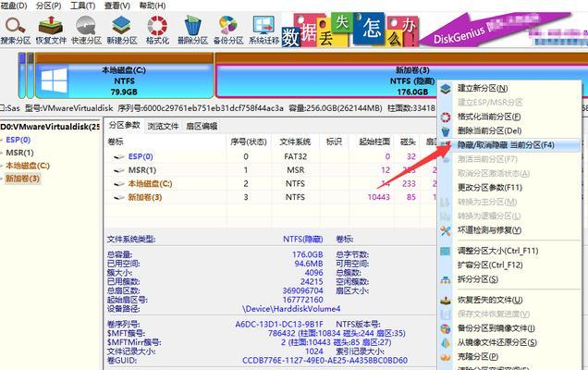
Task: Switch to the 浏览文件 tab
Action: (x=163, y=126)
